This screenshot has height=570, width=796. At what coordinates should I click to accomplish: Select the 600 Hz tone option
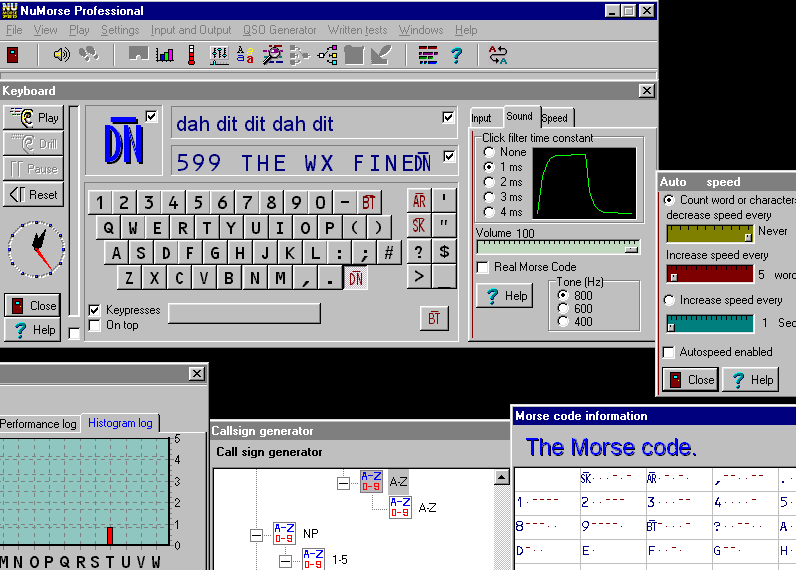(x=562, y=309)
